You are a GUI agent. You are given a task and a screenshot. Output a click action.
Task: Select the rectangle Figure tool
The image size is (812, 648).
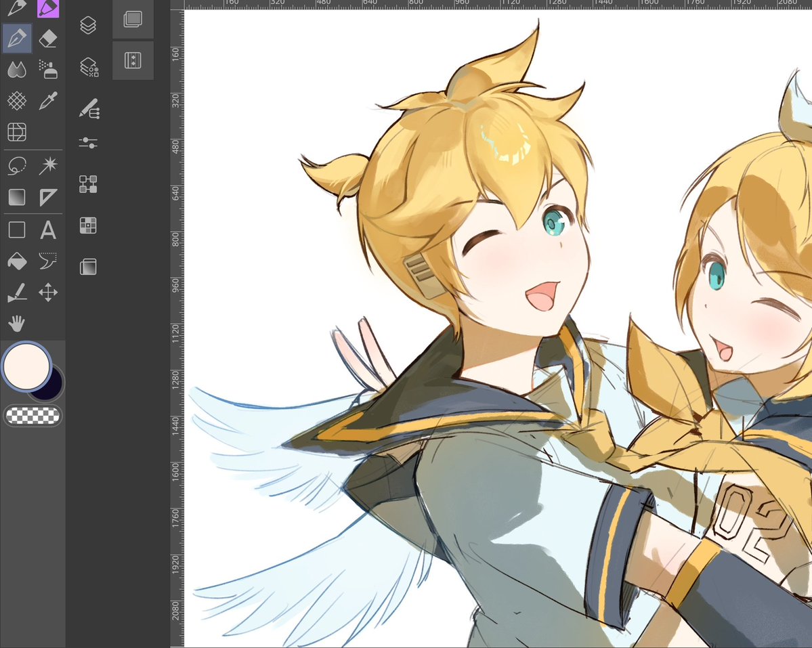tap(17, 230)
